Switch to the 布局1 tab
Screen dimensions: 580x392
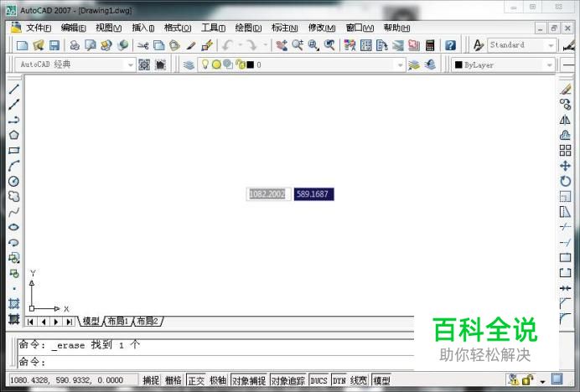117,322
